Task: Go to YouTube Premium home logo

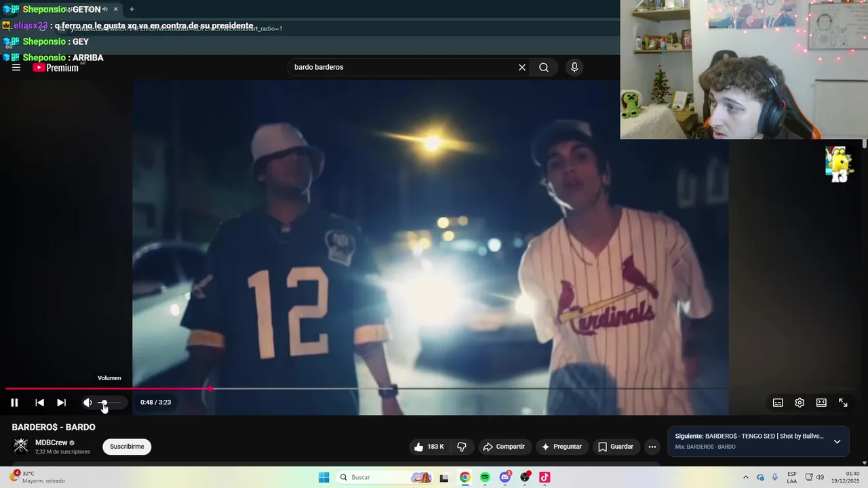Action: click(x=56, y=67)
